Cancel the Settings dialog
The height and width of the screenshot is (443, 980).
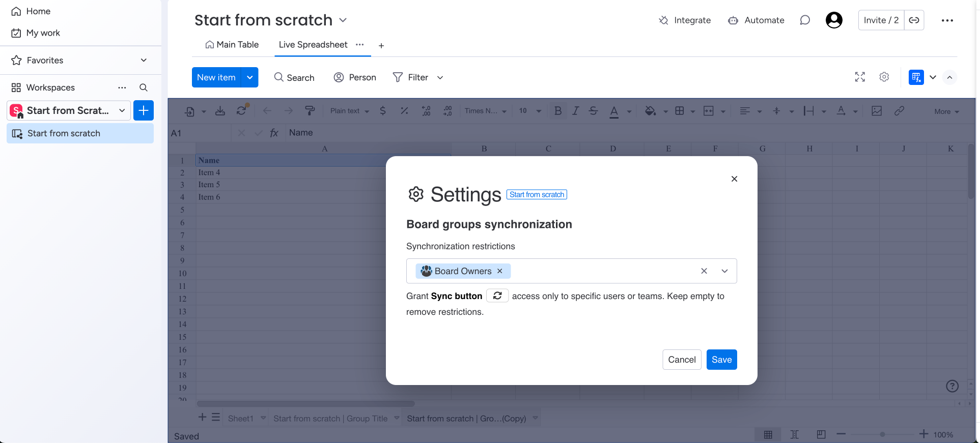pyautogui.click(x=682, y=360)
